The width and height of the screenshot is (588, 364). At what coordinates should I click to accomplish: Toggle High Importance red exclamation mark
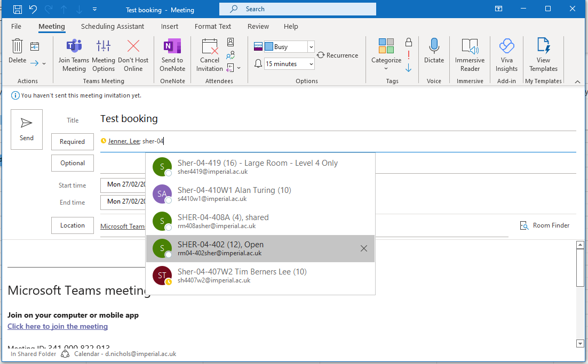[x=408, y=55]
